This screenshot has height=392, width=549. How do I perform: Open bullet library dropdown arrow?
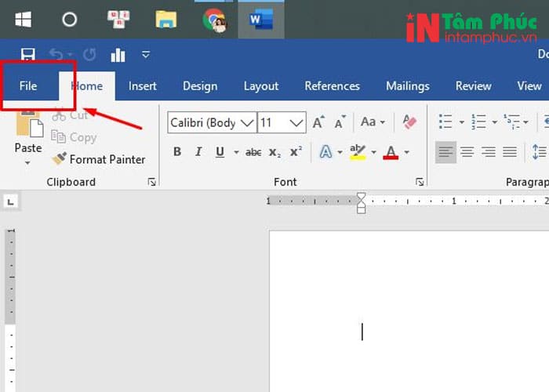pyautogui.click(x=461, y=122)
